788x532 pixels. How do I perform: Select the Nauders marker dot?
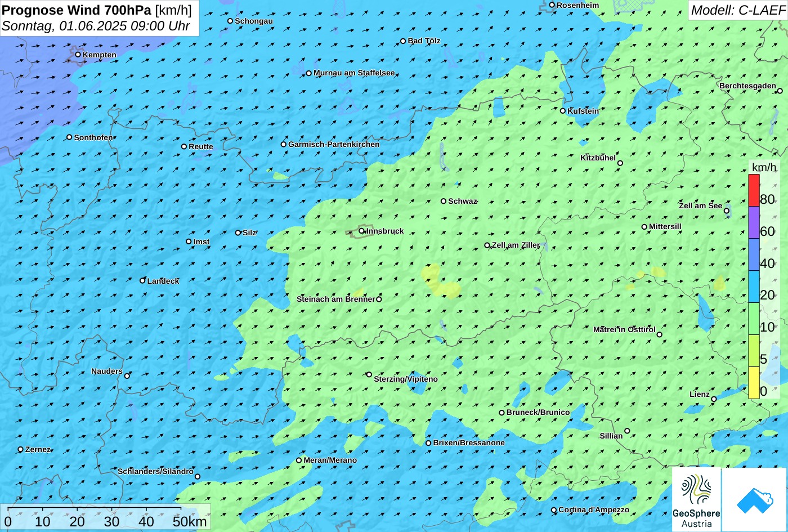[127, 376]
